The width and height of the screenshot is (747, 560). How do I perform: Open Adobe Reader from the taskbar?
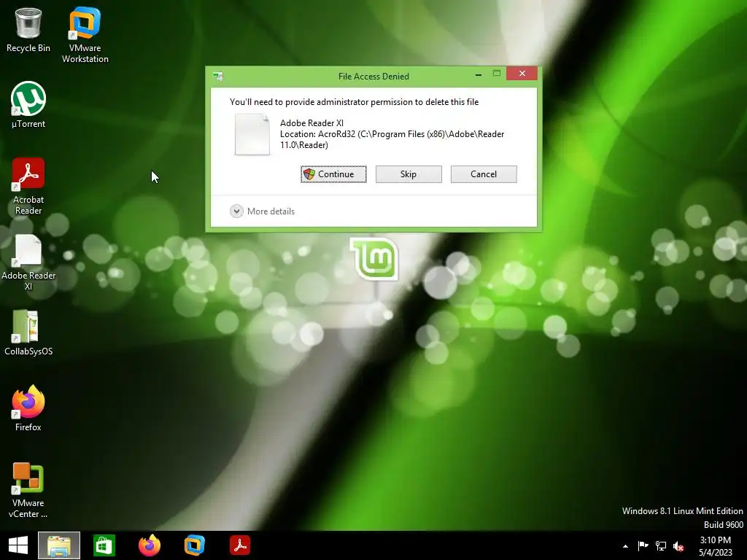coord(239,545)
